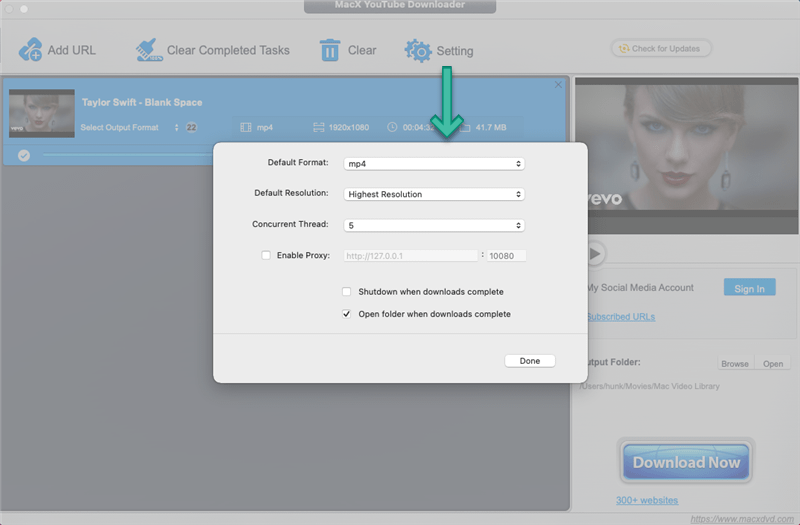This screenshot has height=525, width=800.
Task: Click the Add URL cloud icon
Action: click(x=30, y=49)
